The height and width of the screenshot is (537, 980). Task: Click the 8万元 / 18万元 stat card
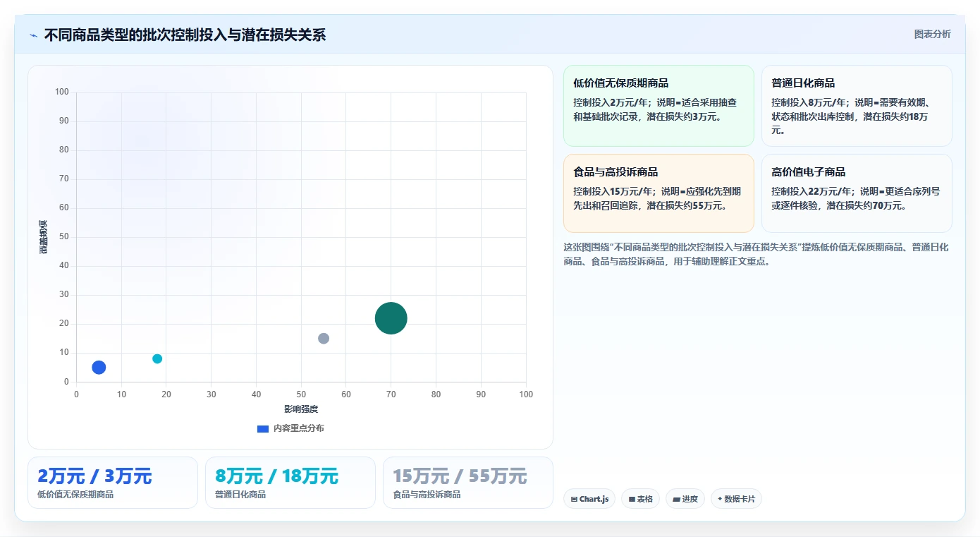pyautogui.click(x=290, y=483)
